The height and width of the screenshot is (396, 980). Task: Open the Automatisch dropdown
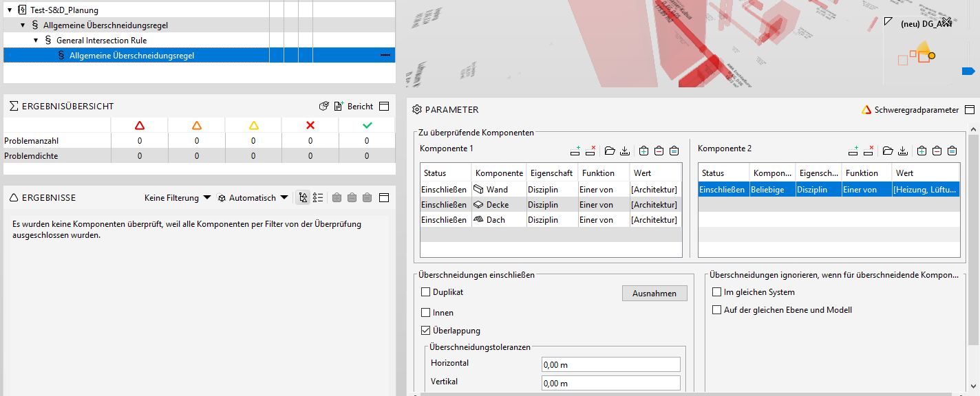pyautogui.click(x=253, y=198)
